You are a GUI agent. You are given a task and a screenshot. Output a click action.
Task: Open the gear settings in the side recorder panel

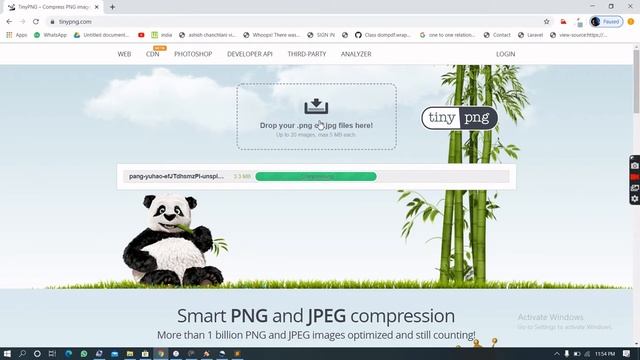tap(635, 199)
